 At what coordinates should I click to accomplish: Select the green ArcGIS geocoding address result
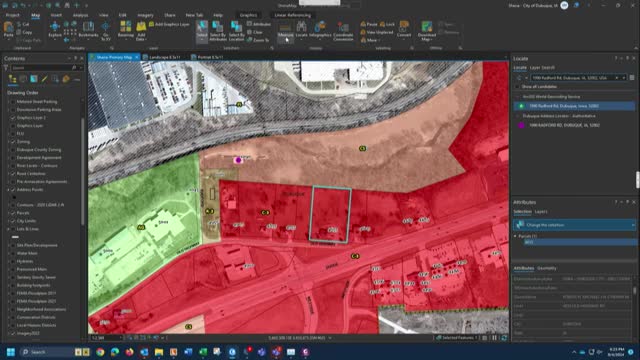(x=574, y=106)
